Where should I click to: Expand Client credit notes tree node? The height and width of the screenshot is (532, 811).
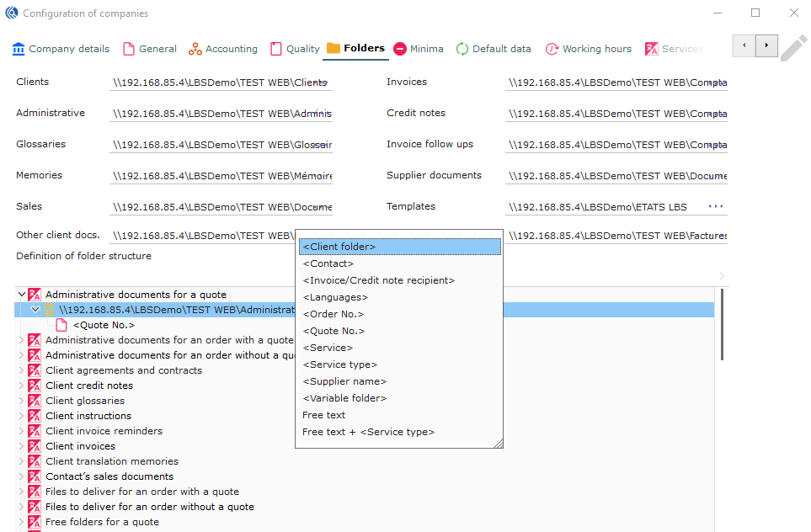[22, 386]
